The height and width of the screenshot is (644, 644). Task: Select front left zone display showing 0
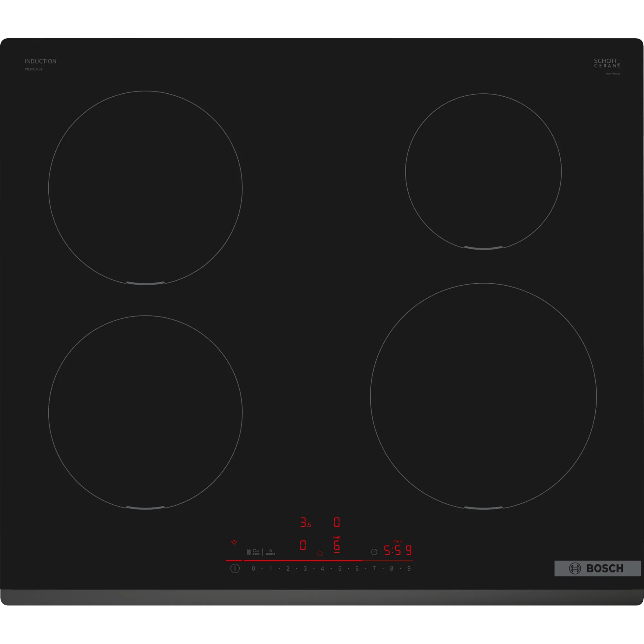[x=303, y=545]
